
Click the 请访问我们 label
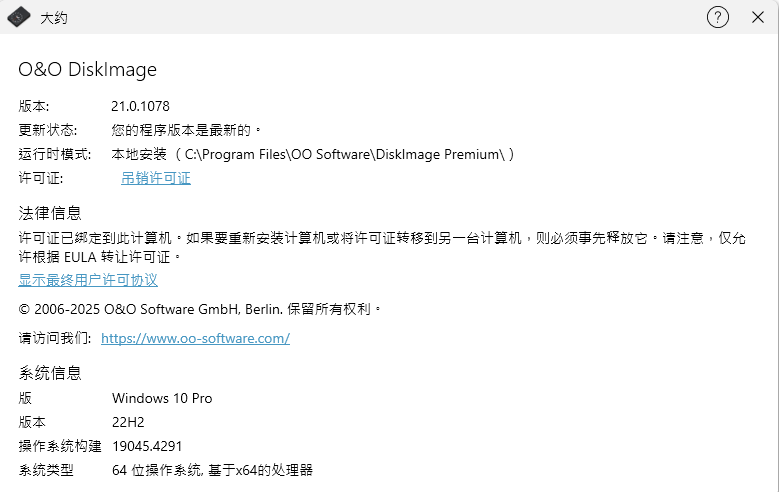click(x=54, y=338)
